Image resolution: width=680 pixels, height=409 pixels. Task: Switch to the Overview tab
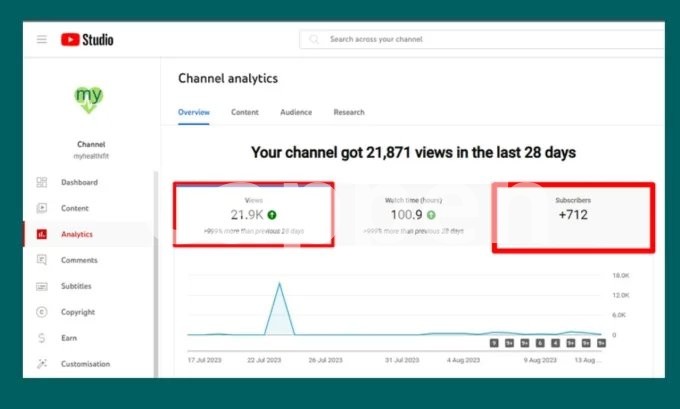point(194,112)
